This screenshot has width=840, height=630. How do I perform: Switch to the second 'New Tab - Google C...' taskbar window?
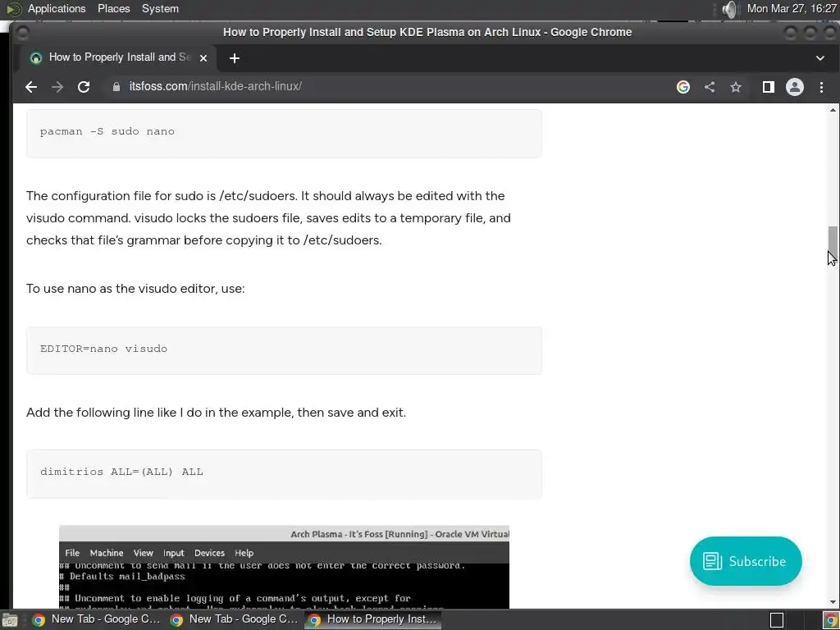point(234,619)
